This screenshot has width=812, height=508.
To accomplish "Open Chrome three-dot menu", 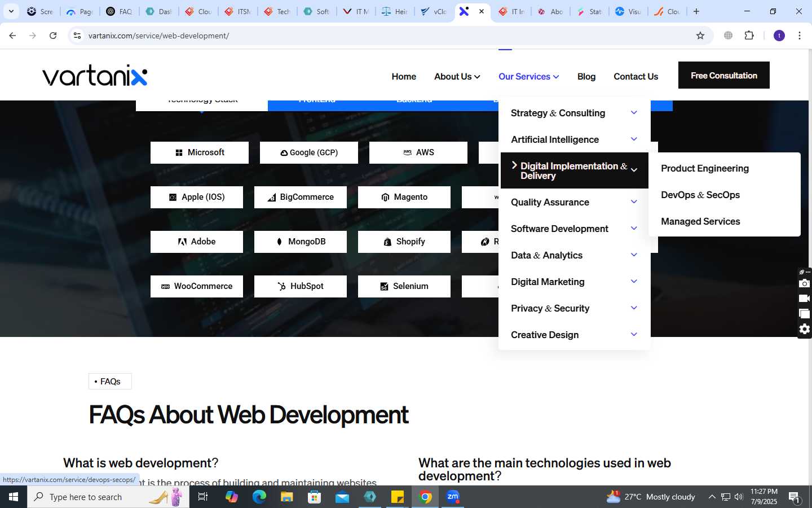I will click(x=800, y=36).
